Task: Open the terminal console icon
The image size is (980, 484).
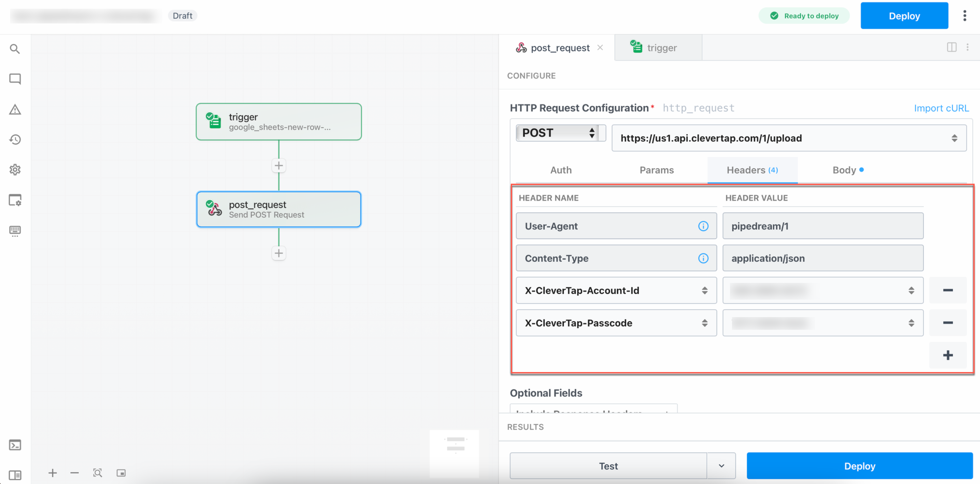Action: click(x=15, y=445)
